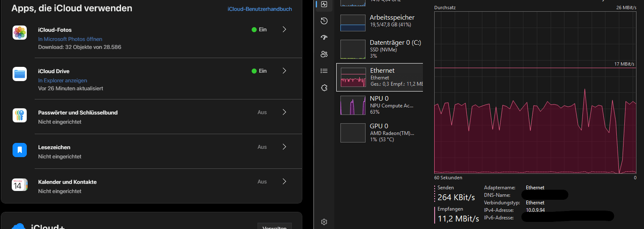Image resolution: width=644 pixels, height=229 pixels.
Task: Expand iCloud Drive settings chevron
Action: point(284,71)
